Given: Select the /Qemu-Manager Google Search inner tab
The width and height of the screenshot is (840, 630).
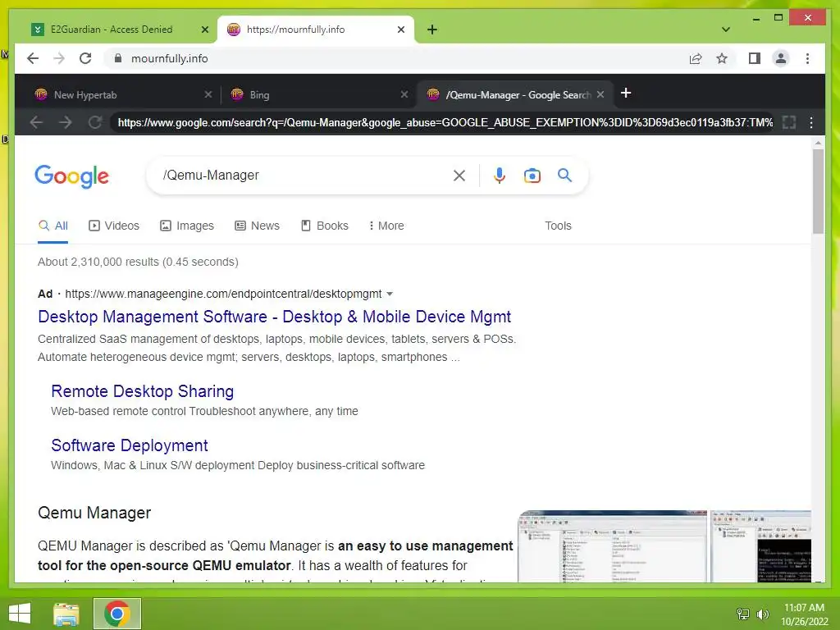Looking at the screenshot, I should point(514,95).
